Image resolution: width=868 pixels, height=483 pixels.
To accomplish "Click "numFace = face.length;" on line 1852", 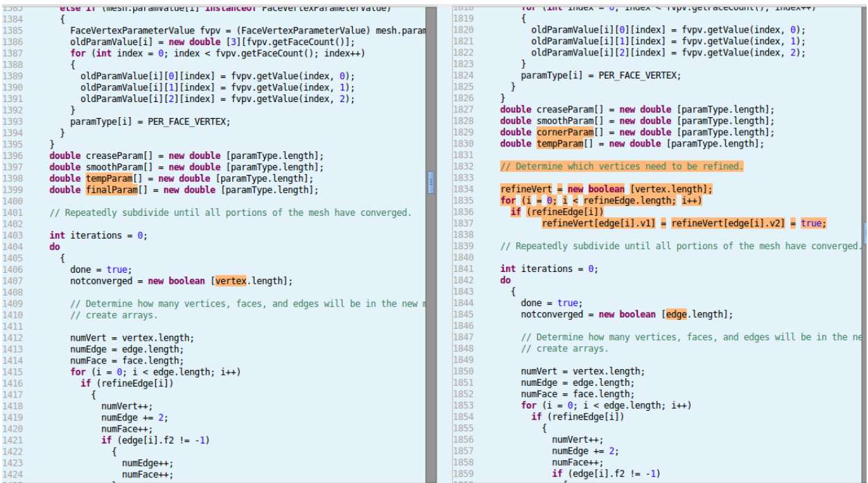I will click(578, 394).
